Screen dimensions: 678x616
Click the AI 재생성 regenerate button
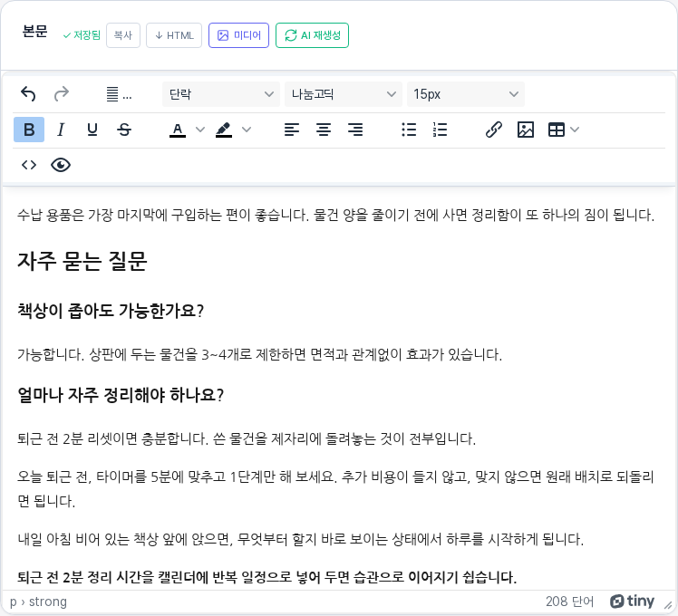(x=312, y=35)
